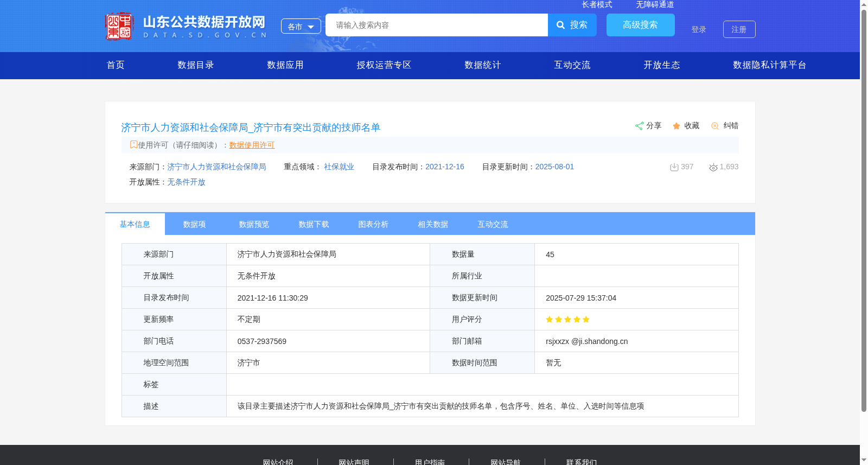Click the email rsjxxzx @ji.shandong.cn

pos(587,341)
